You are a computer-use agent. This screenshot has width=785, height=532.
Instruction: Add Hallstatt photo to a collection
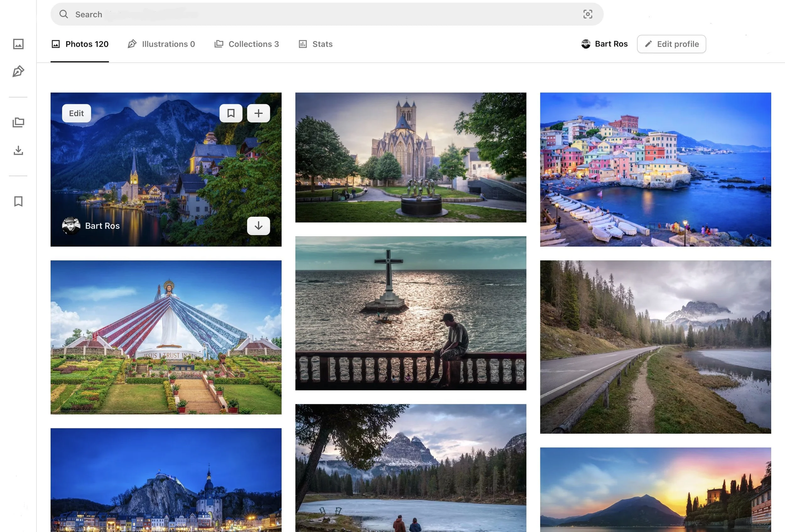point(258,113)
